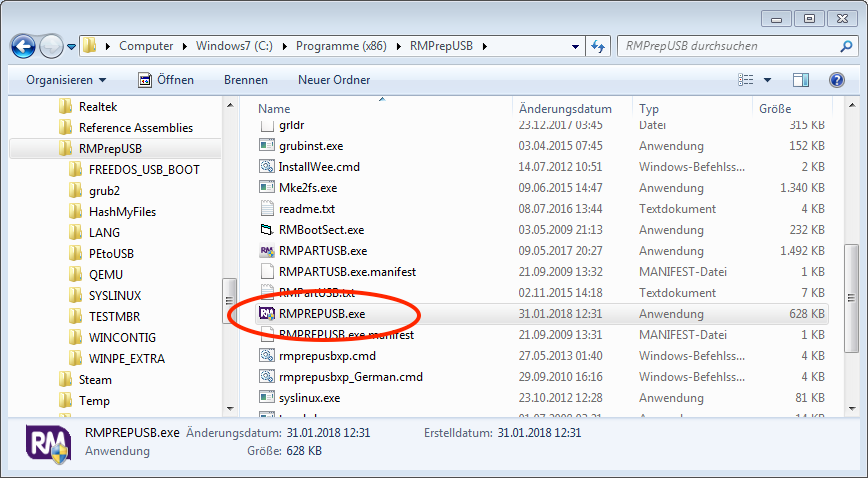
Task: Click the syslinux.exe file icon
Action: point(266,398)
